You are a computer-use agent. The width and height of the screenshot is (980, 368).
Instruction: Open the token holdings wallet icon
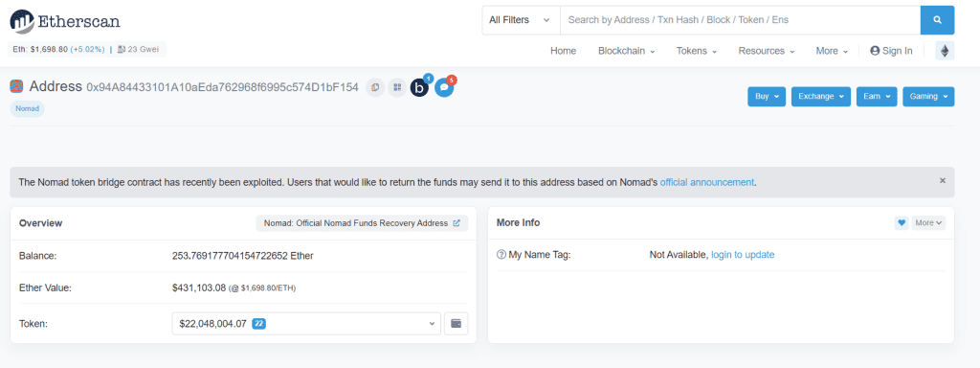(x=456, y=324)
